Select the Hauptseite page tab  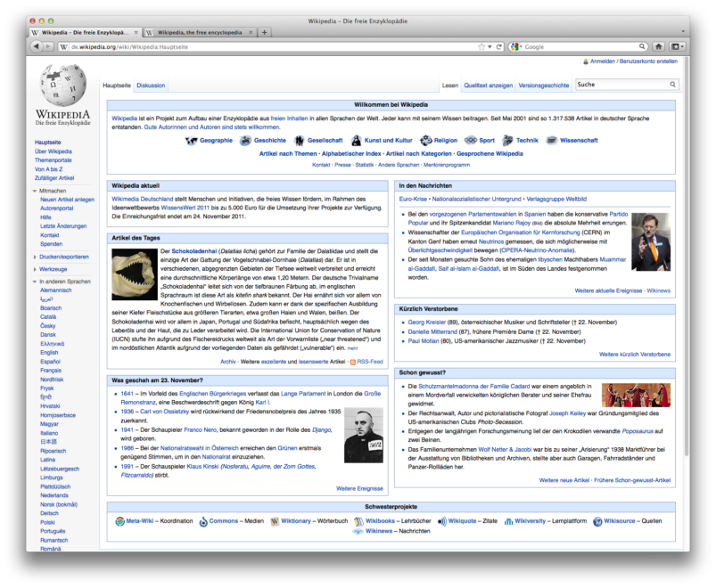pos(117,86)
